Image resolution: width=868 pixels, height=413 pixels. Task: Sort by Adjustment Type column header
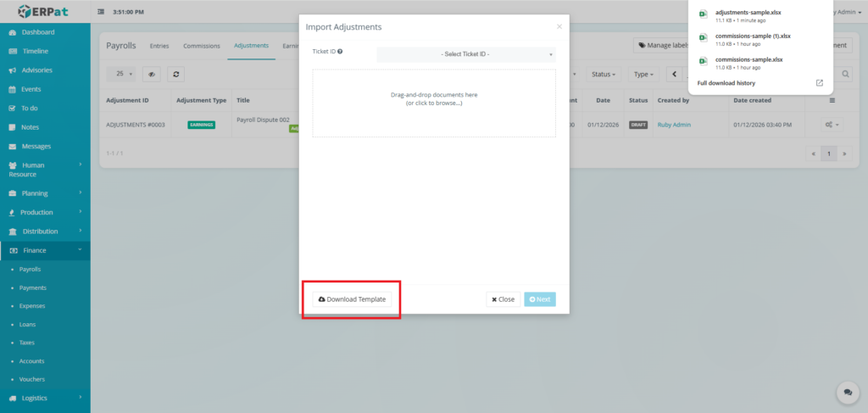click(201, 101)
